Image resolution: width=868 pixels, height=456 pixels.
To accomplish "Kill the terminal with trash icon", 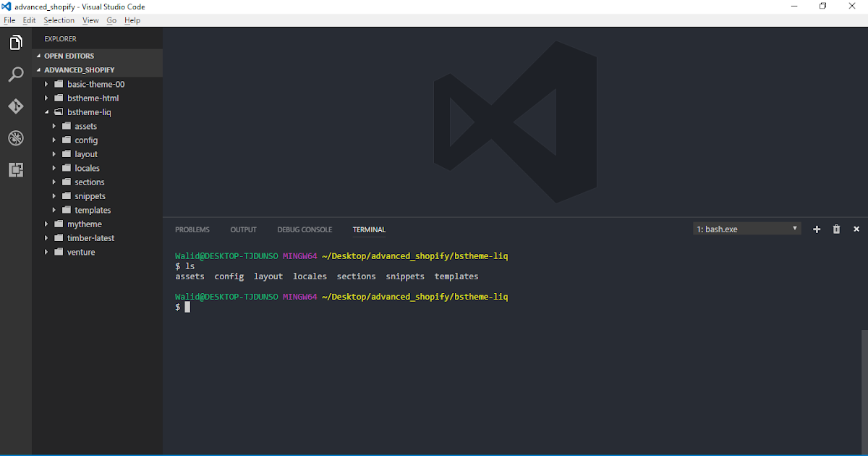I will (x=837, y=229).
